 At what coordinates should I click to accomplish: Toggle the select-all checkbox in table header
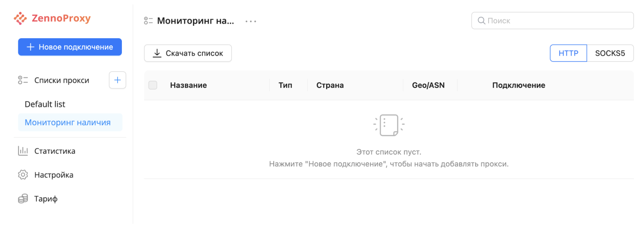pos(153,85)
